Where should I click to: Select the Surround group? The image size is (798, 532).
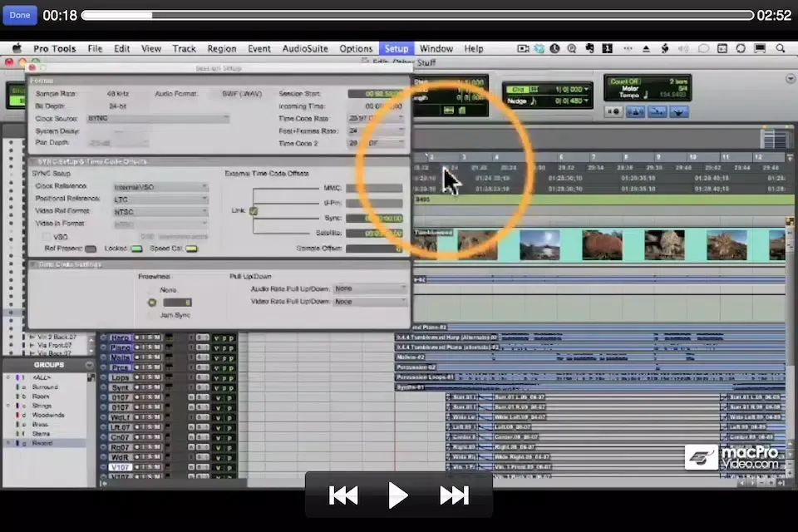tap(45, 387)
